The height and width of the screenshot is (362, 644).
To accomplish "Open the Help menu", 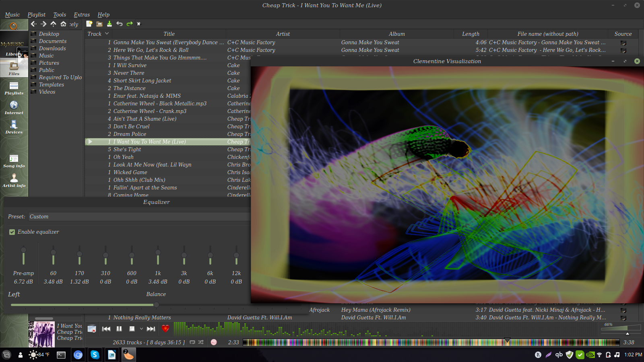I will point(103,14).
